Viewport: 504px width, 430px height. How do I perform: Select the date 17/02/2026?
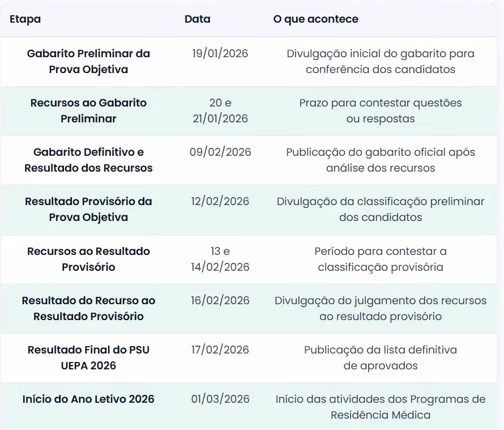pyautogui.click(x=220, y=350)
